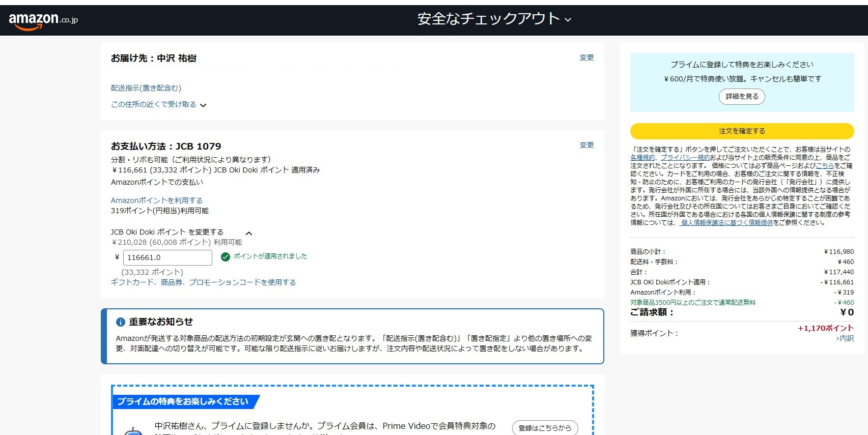Open 配送指示(置き配含む) link
Viewport: 868px width, 435px height.
[146, 88]
